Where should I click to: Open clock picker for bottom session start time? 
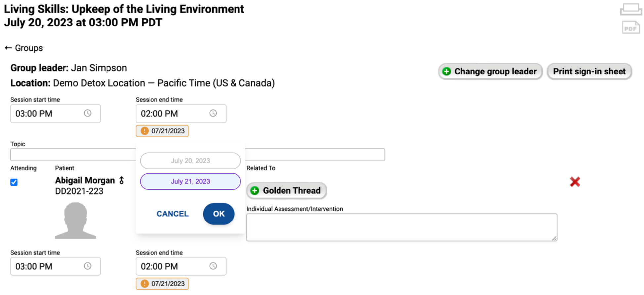(x=88, y=266)
